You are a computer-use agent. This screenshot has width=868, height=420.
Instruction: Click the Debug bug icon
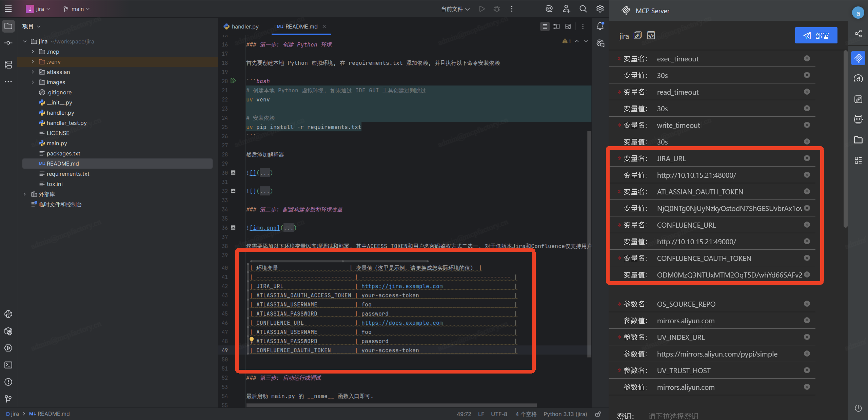(x=497, y=9)
